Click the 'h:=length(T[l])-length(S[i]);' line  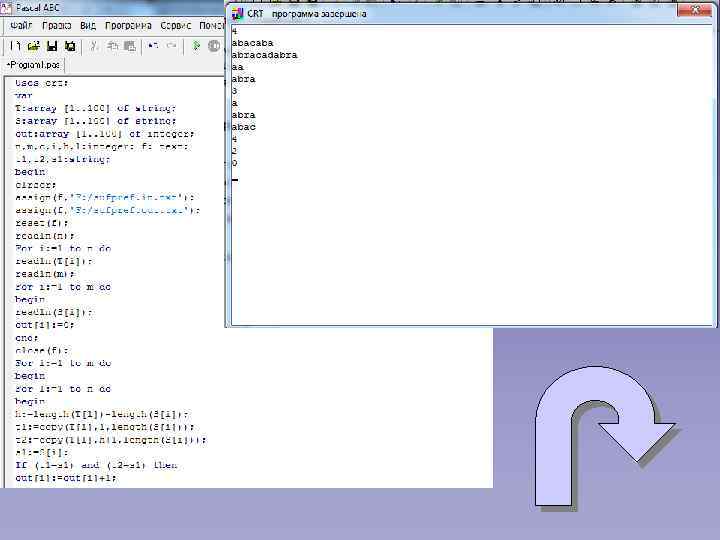click(x=101, y=415)
